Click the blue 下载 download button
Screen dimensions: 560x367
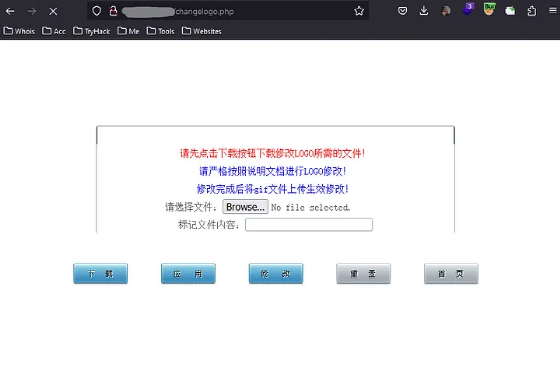pos(100,273)
